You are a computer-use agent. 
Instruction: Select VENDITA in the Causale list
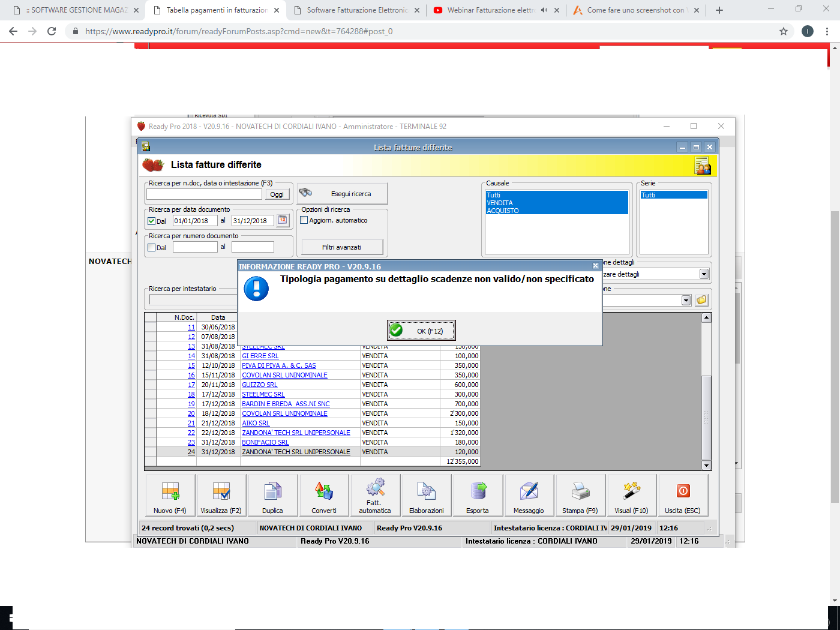coord(557,203)
